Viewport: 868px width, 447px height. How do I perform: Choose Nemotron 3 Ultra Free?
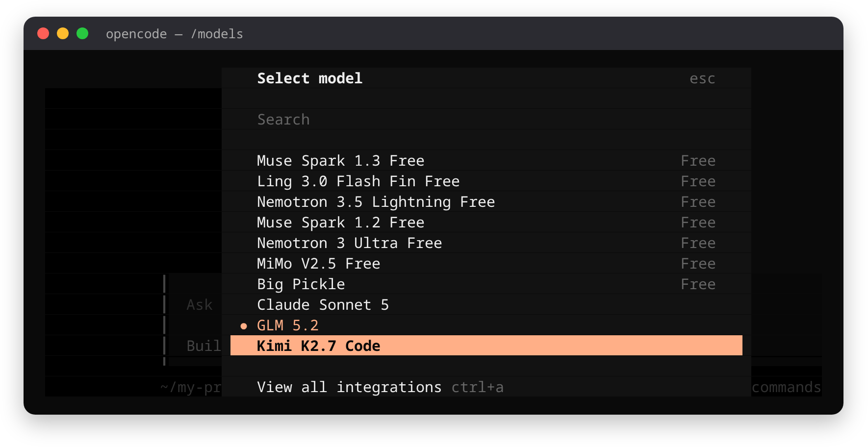(x=486, y=243)
